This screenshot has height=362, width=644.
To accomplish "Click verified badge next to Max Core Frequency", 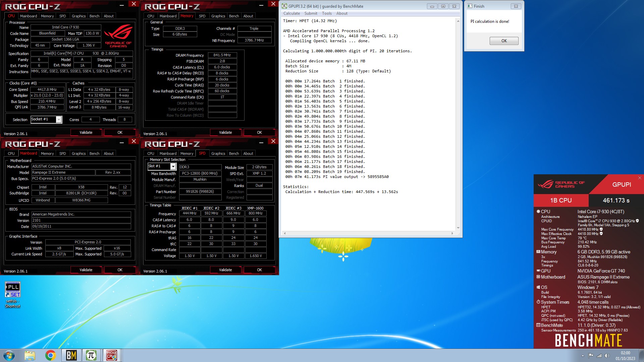I will pyautogui.click(x=601, y=229).
